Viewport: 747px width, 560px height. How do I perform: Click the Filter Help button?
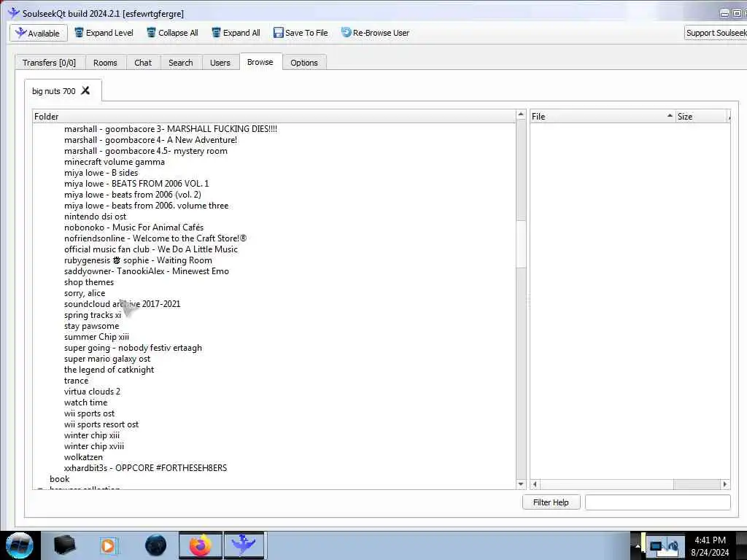(551, 502)
